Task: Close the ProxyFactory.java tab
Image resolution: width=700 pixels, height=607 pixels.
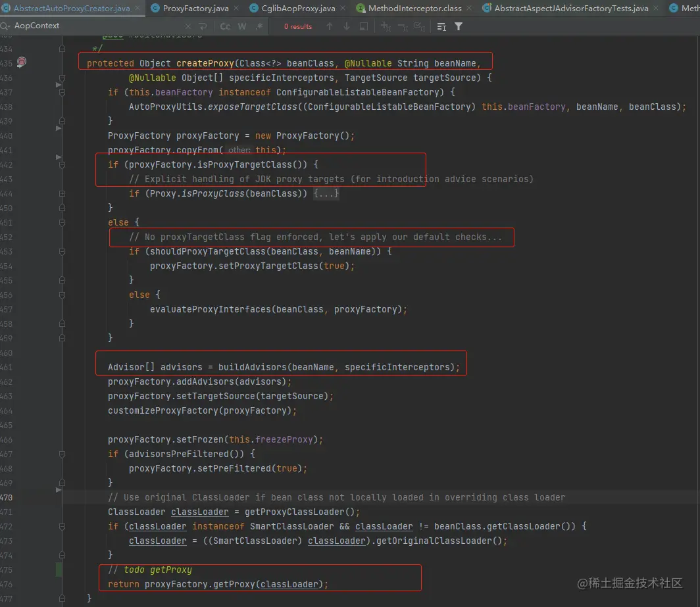Action: point(236,8)
